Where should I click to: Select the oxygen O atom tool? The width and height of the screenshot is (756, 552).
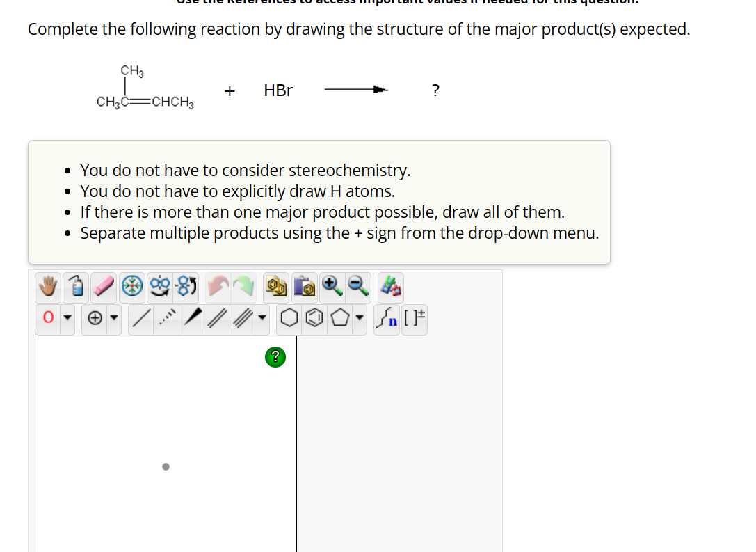pyautogui.click(x=48, y=317)
